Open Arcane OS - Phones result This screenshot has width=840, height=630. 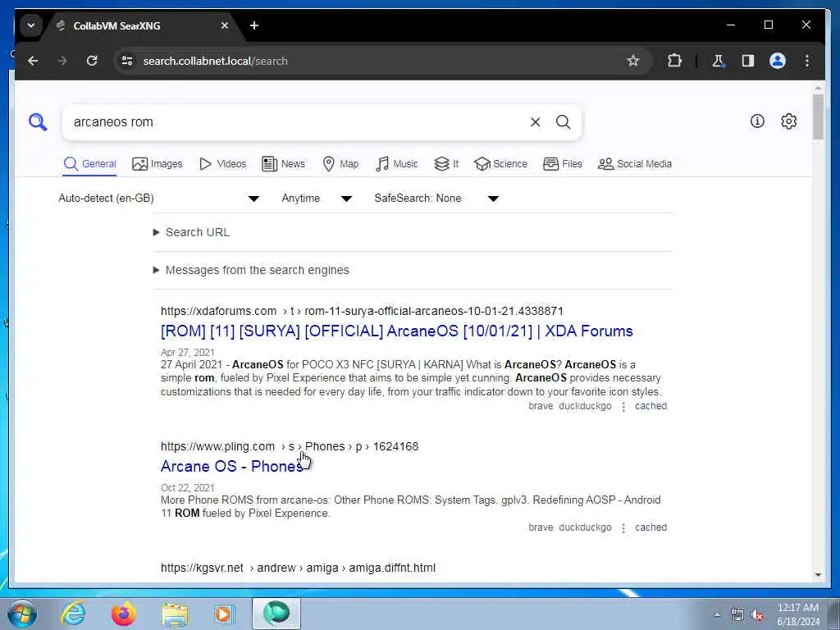232,466
